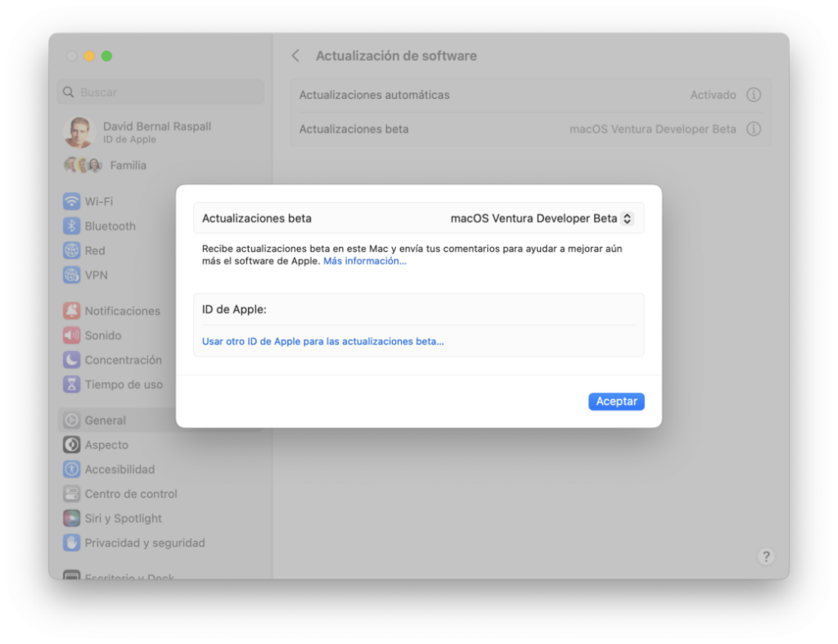Select Accesibilidad in the sidebar

coord(119,470)
